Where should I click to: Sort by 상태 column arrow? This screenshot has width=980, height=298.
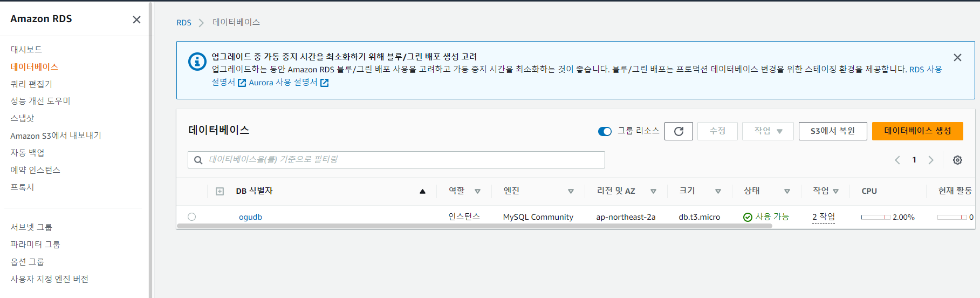(x=787, y=191)
